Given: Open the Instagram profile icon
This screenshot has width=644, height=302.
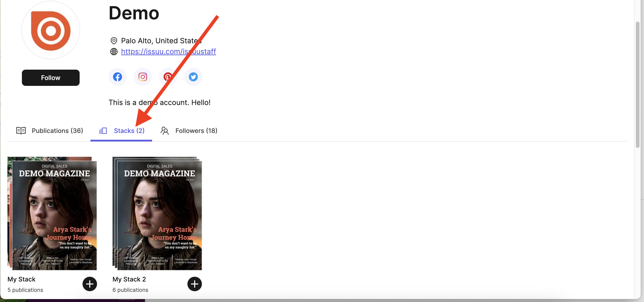Looking at the screenshot, I should point(143,77).
